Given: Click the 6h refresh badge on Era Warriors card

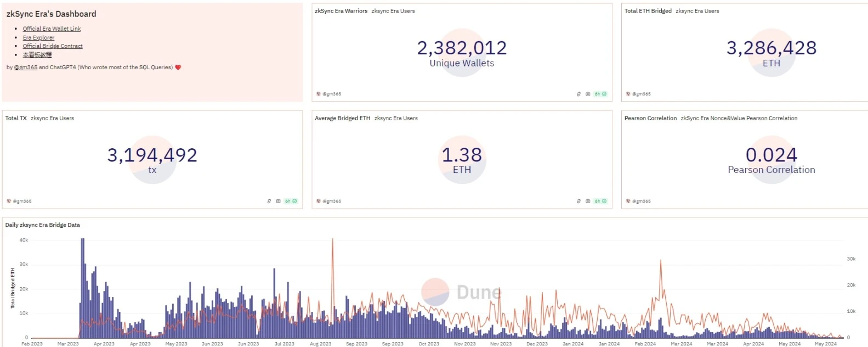Looking at the screenshot, I should (600, 94).
